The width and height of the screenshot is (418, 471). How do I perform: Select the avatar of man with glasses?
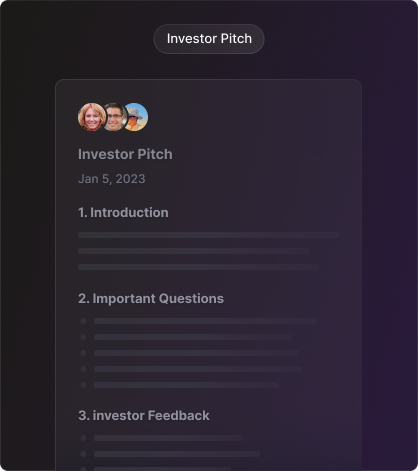click(x=114, y=117)
